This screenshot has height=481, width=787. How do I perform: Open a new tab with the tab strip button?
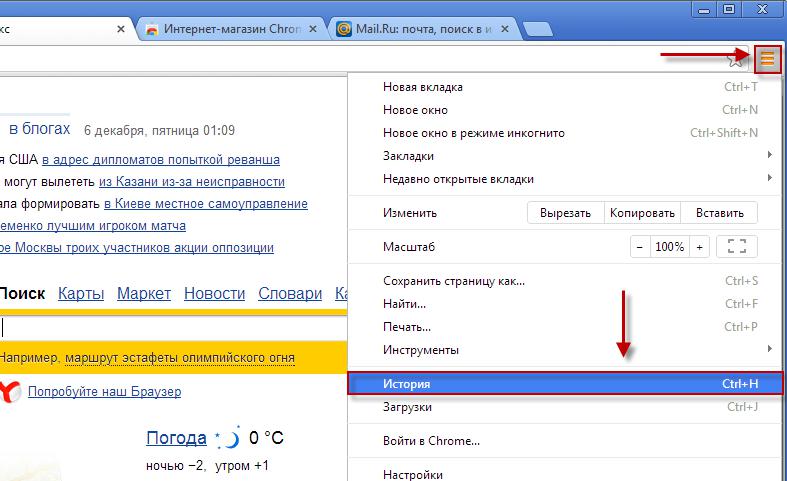click(x=538, y=29)
